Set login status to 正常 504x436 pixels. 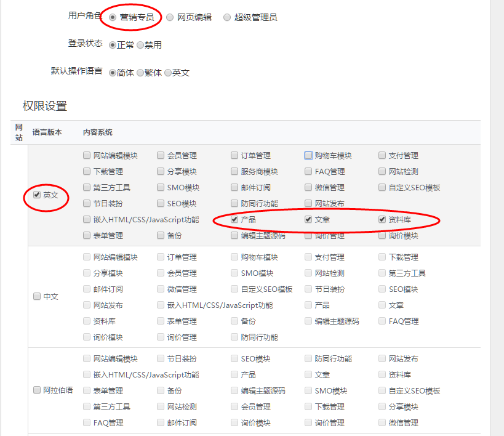tap(112, 44)
